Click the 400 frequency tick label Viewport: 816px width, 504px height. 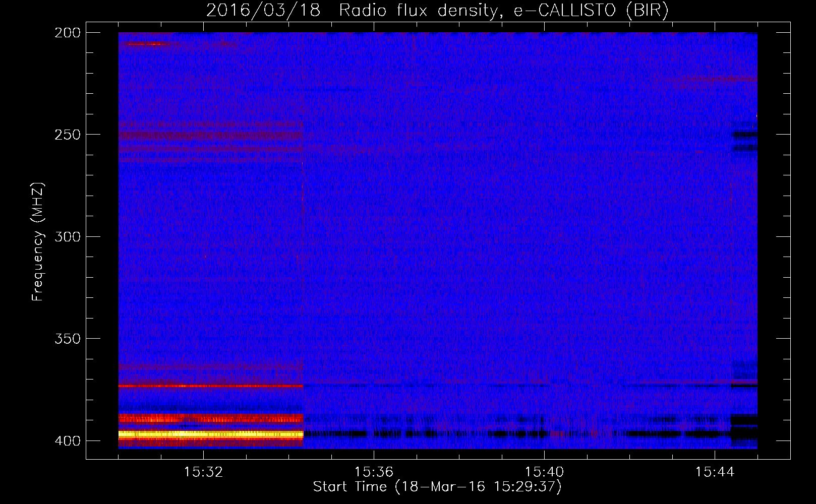tap(68, 441)
